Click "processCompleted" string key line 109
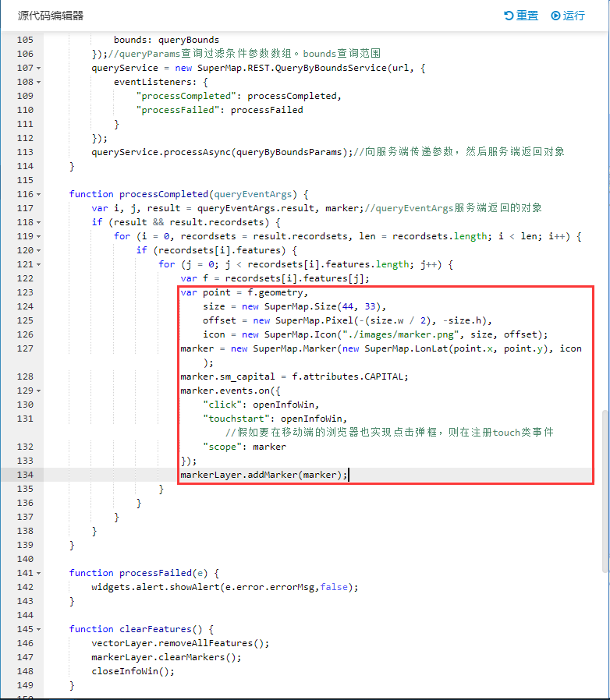This screenshot has width=610, height=700. pyautogui.click(x=186, y=96)
